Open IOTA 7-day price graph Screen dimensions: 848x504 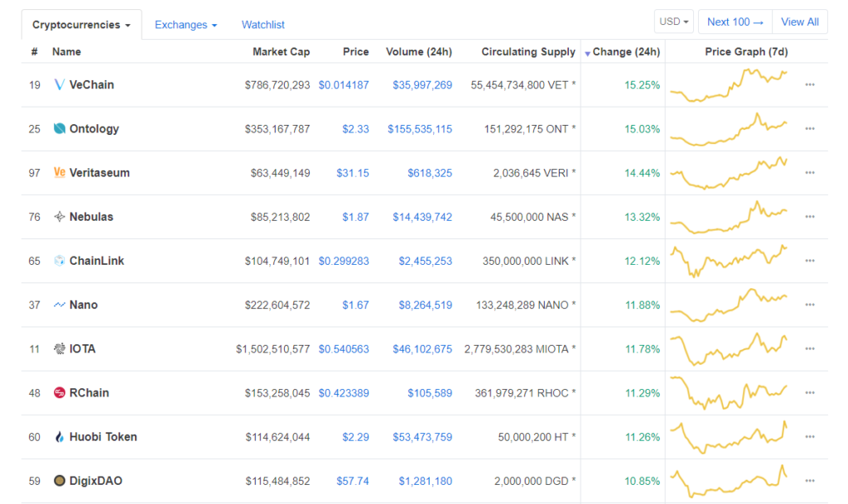tap(729, 349)
